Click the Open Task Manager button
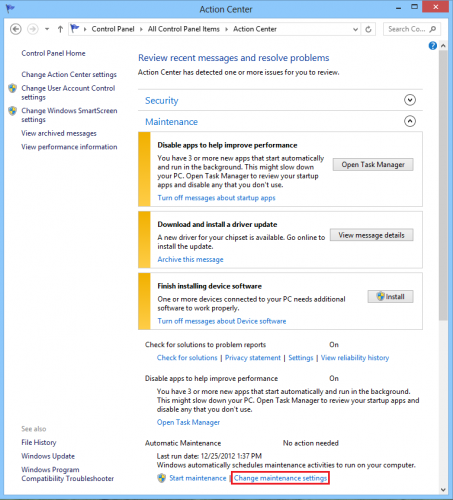Viewport: 453px width, 500px height. [373, 165]
